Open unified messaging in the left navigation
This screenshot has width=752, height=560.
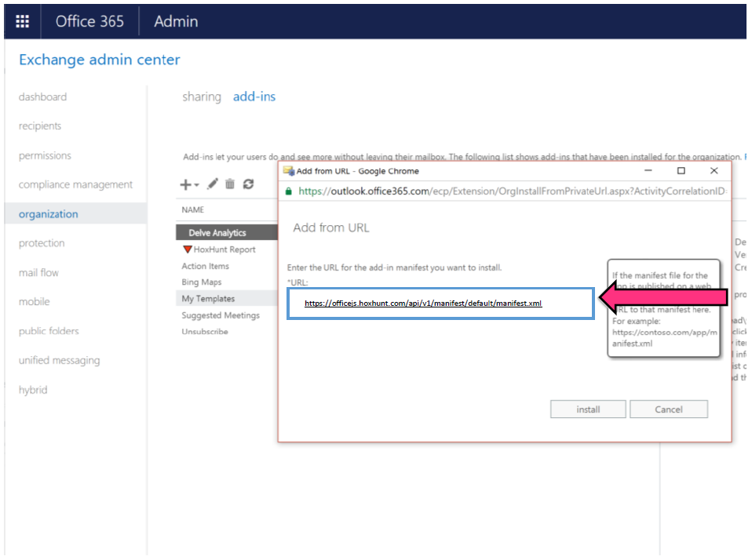coord(59,360)
